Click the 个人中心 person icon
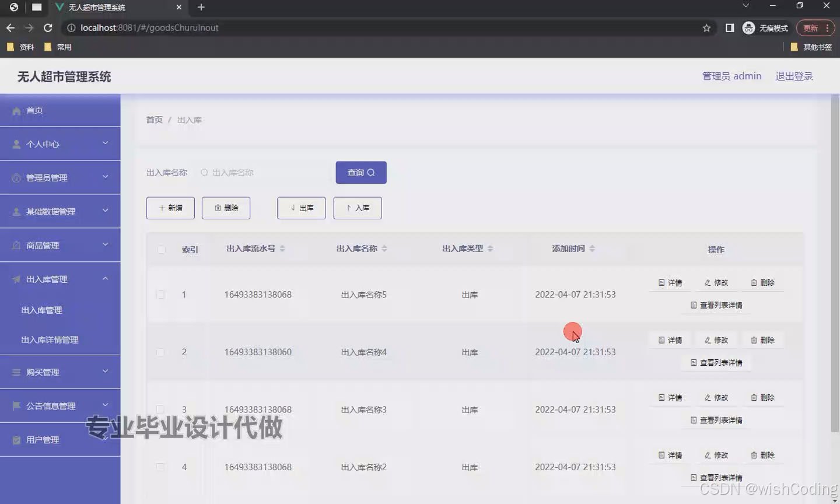 tap(16, 143)
